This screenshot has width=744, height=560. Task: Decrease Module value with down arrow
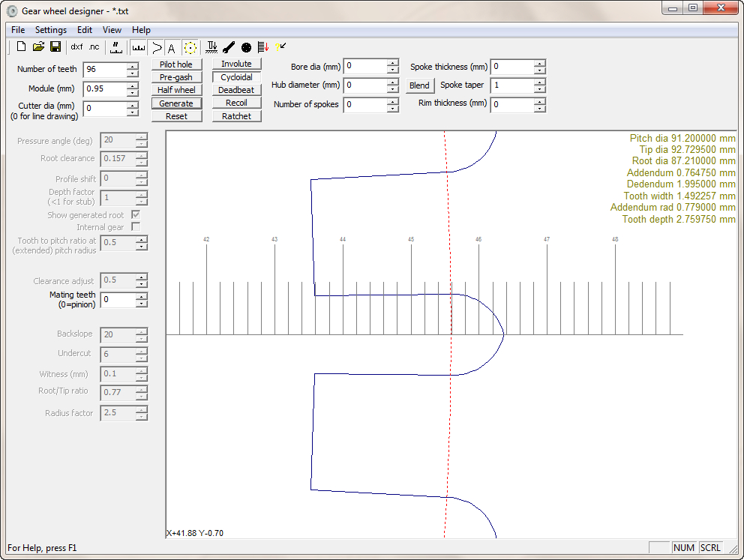(x=133, y=93)
